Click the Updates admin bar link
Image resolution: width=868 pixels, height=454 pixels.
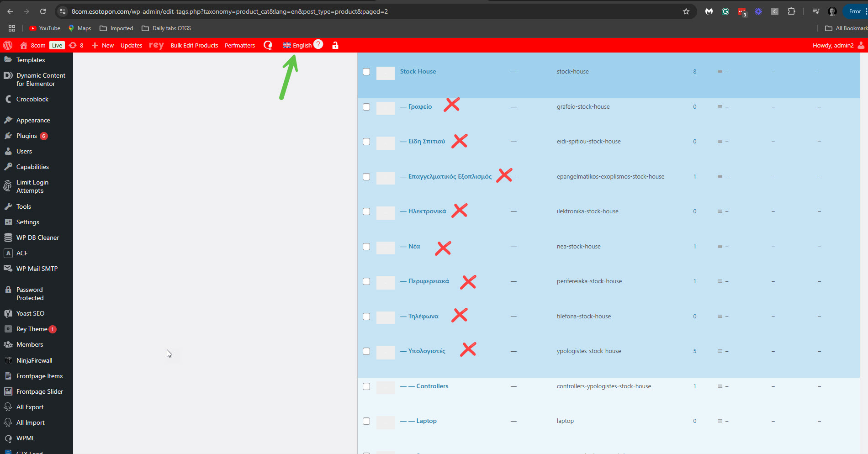pyautogui.click(x=131, y=45)
